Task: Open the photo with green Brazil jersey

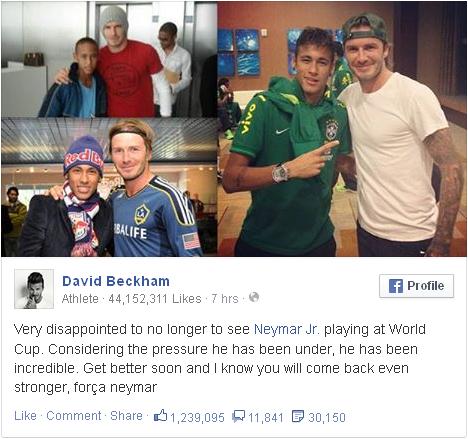Action: pyautogui.click(x=342, y=129)
